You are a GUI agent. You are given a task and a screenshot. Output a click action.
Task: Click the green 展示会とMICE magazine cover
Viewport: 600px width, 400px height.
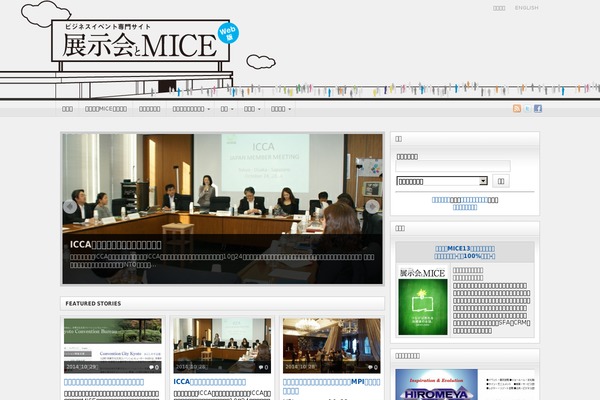pyautogui.click(x=423, y=301)
